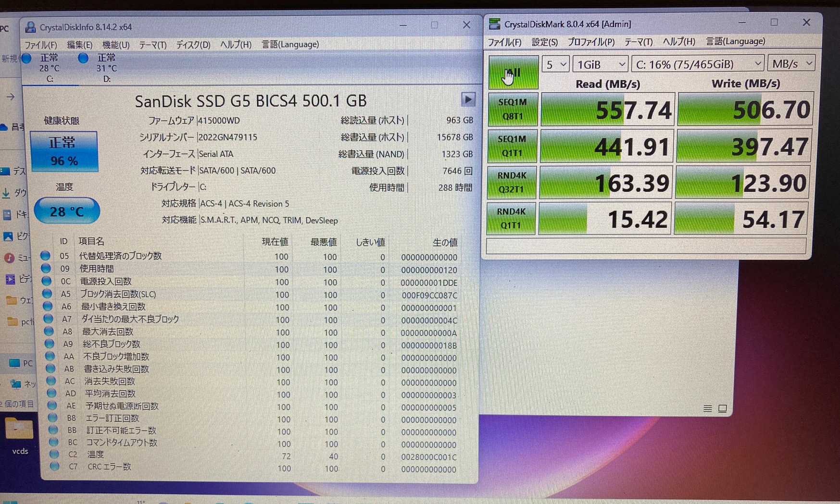Click status circle for attribute BB

pos(53,430)
